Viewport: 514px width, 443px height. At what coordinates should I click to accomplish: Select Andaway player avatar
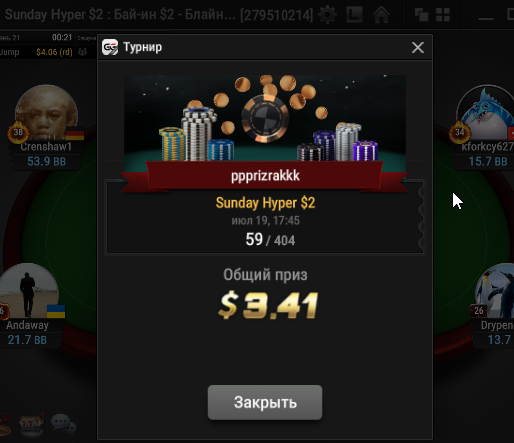(x=28, y=291)
